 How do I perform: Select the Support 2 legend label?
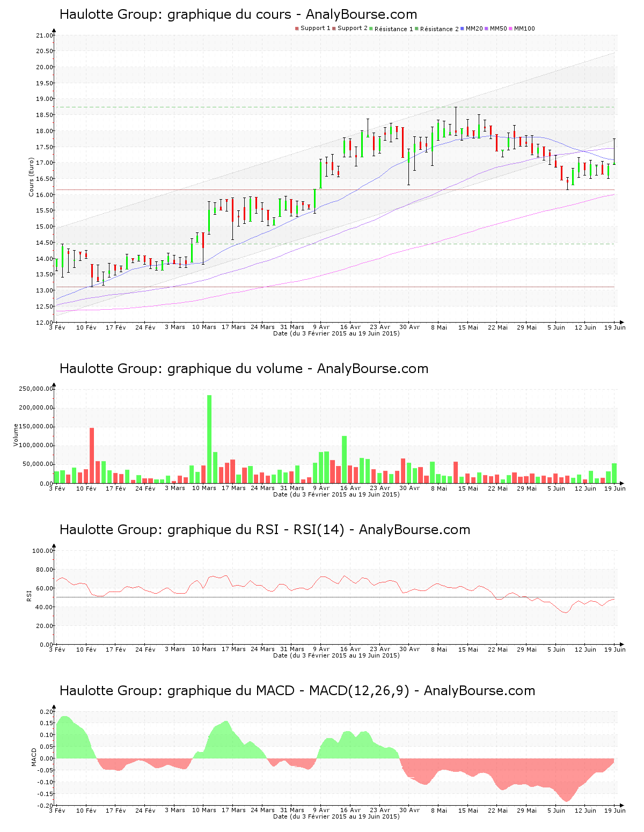tap(353, 28)
